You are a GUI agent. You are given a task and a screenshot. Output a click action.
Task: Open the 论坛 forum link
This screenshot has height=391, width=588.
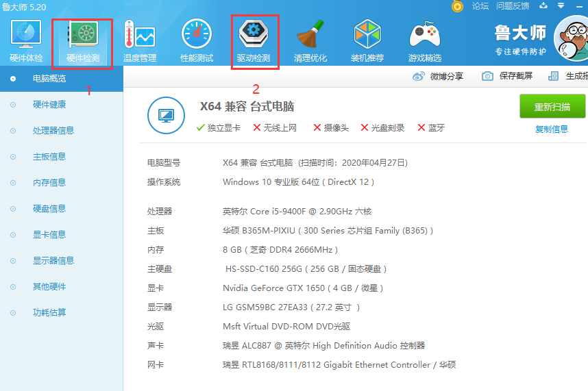[480, 6]
